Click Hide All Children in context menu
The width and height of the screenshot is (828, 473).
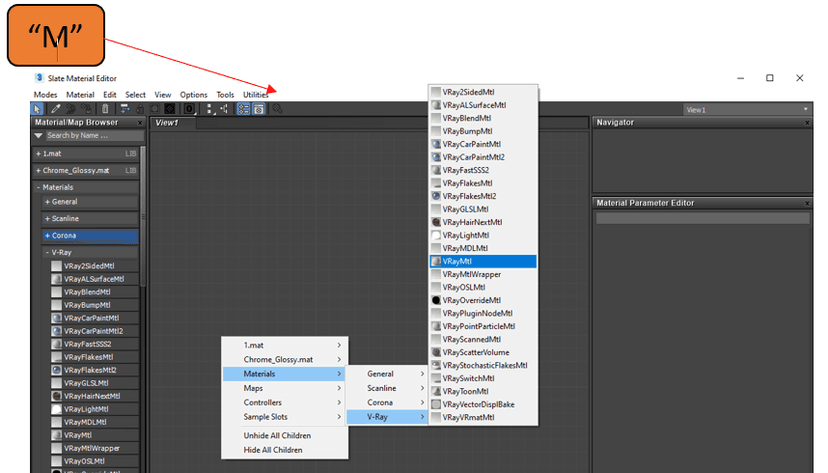pos(285,450)
